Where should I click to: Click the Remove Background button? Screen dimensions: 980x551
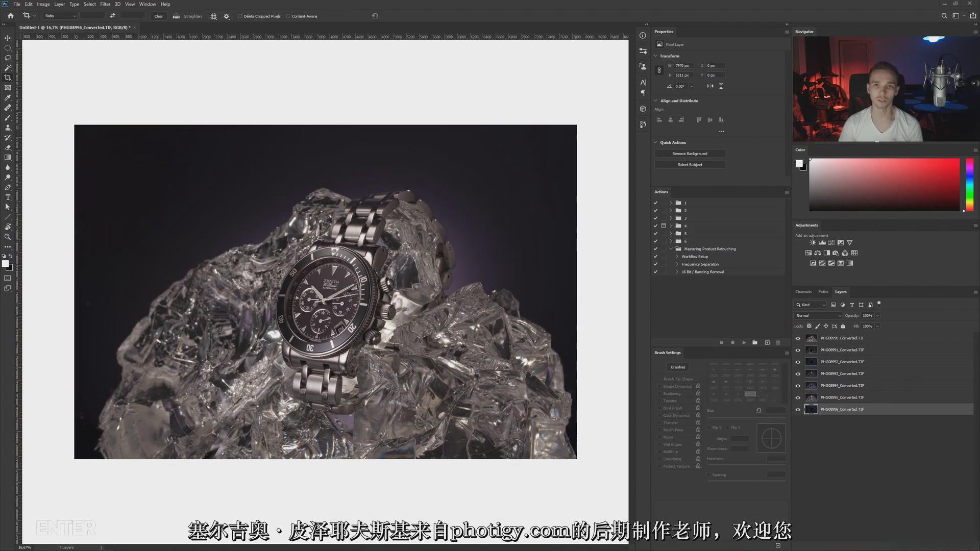click(690, 154)
